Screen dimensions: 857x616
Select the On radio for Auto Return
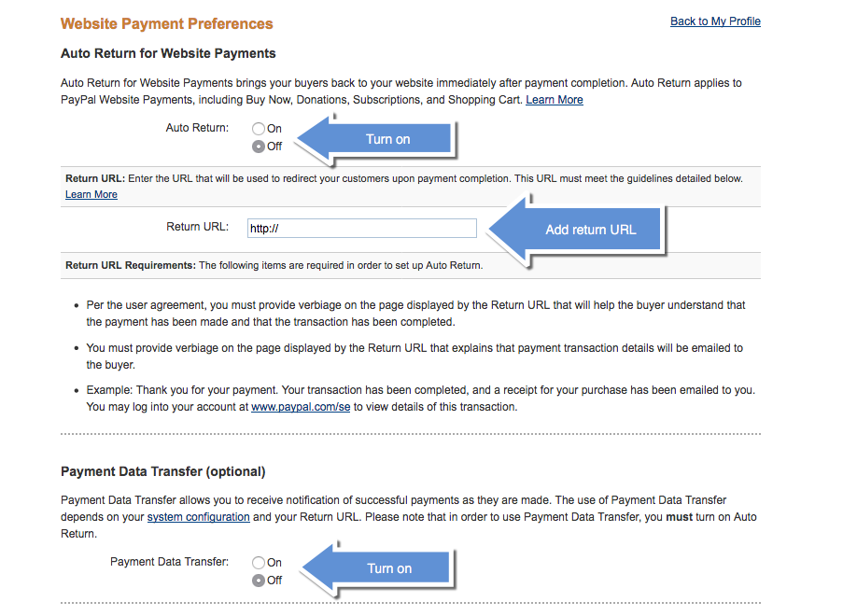point(258,128)
